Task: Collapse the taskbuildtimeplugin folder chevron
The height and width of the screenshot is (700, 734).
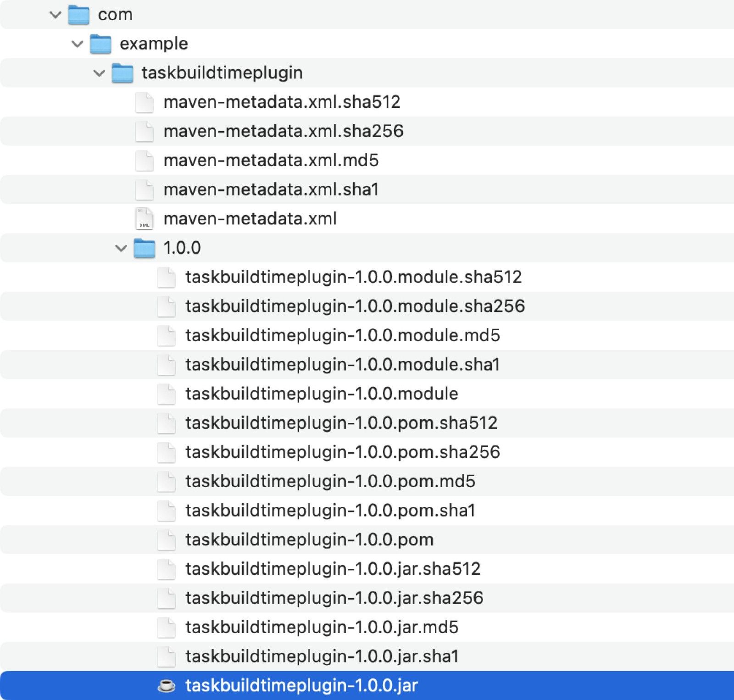Action: click(x=99, y=73)
